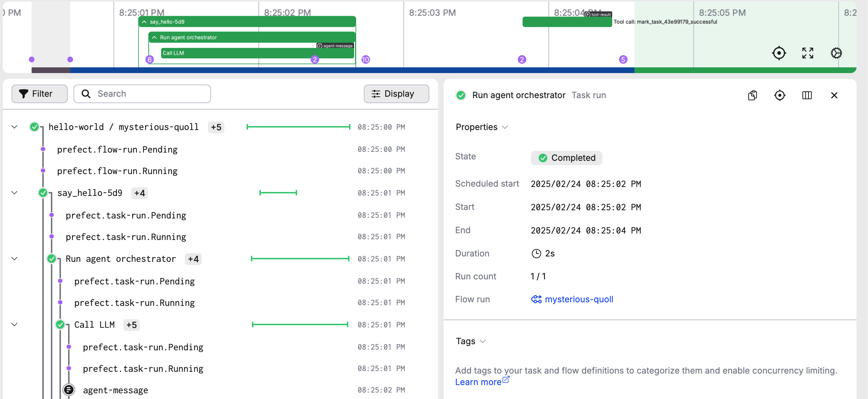Click the flow run icon next to mysterious-quoll
Image resolution: width=868 pixels, height=399 pixels.
point(536,299)
